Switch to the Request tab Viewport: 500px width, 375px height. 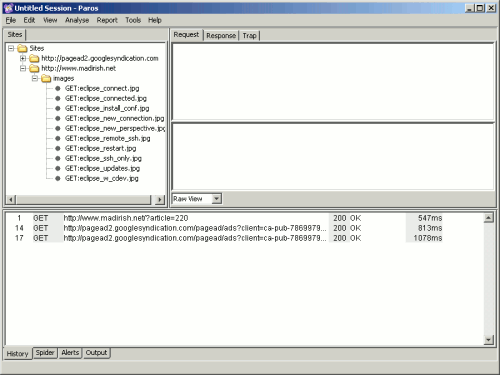point(186,35)
